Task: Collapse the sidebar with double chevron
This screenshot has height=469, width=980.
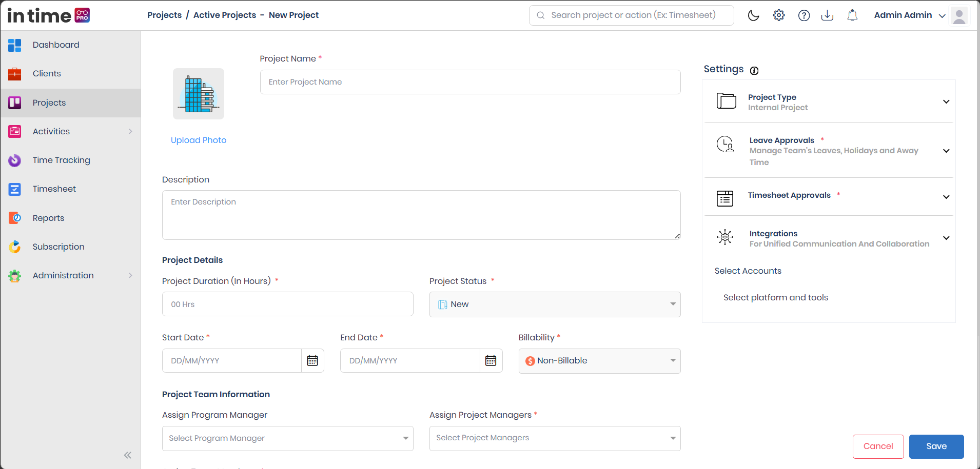Action: [x=128, y=455]
